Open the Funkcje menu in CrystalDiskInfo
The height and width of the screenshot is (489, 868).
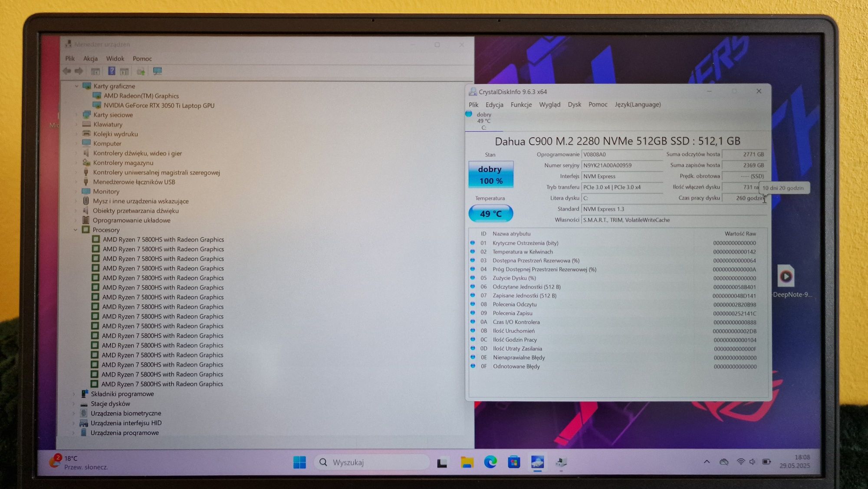tap(521, 105)
